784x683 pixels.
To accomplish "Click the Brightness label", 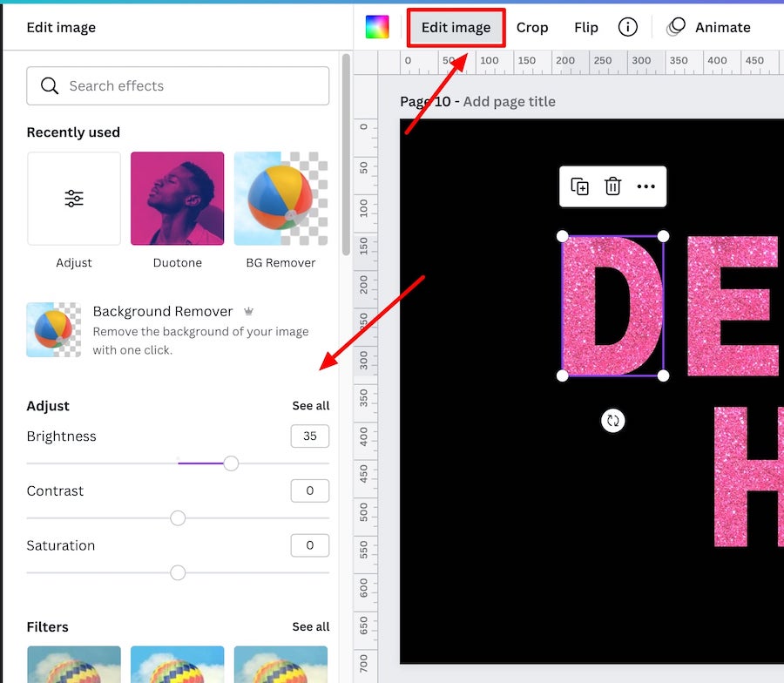I will [x=62, y=436].
